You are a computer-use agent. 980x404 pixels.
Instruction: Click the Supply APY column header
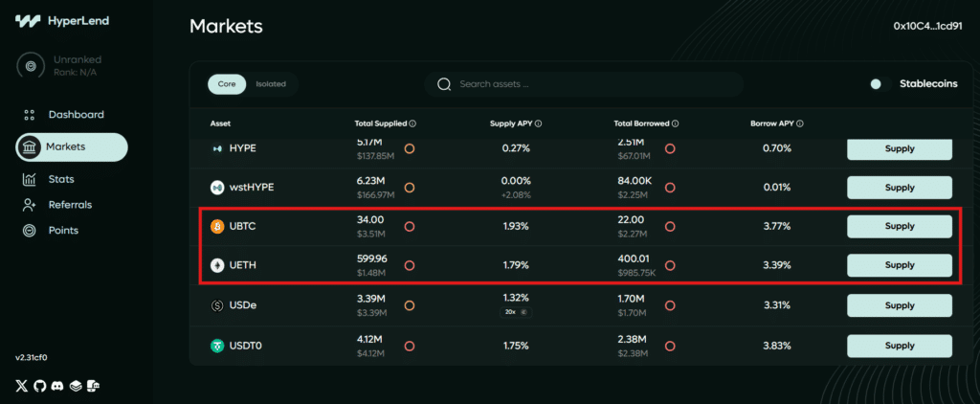(511, 123)
